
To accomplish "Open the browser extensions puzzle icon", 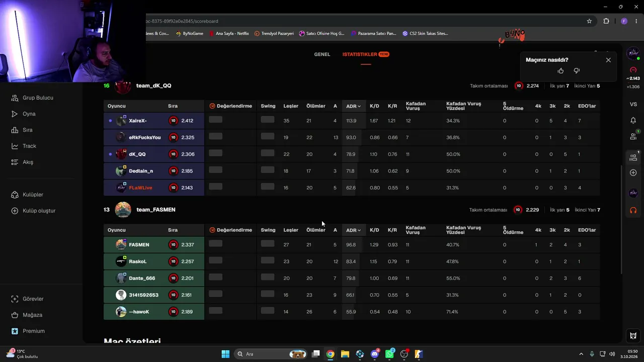I will click(x=606, y=21).
